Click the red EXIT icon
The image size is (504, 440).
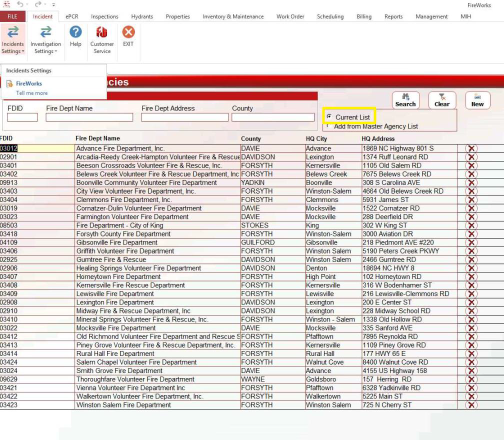click(128, 32)
